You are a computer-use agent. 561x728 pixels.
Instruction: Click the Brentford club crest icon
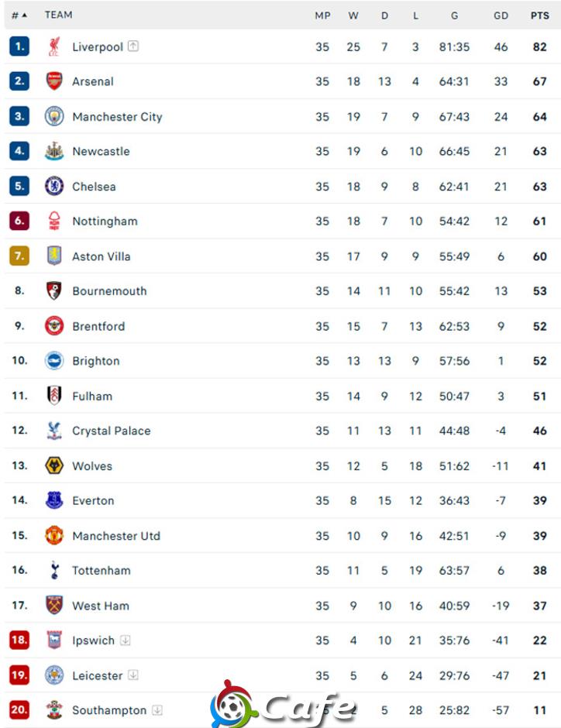(x=54, y=326)
